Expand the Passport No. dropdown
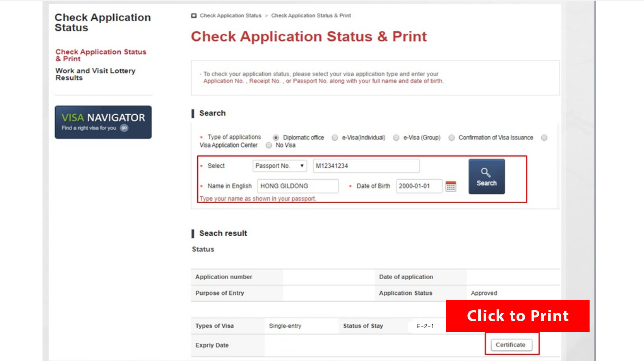This screenshot has height=361, width=644. pos(279,166)
